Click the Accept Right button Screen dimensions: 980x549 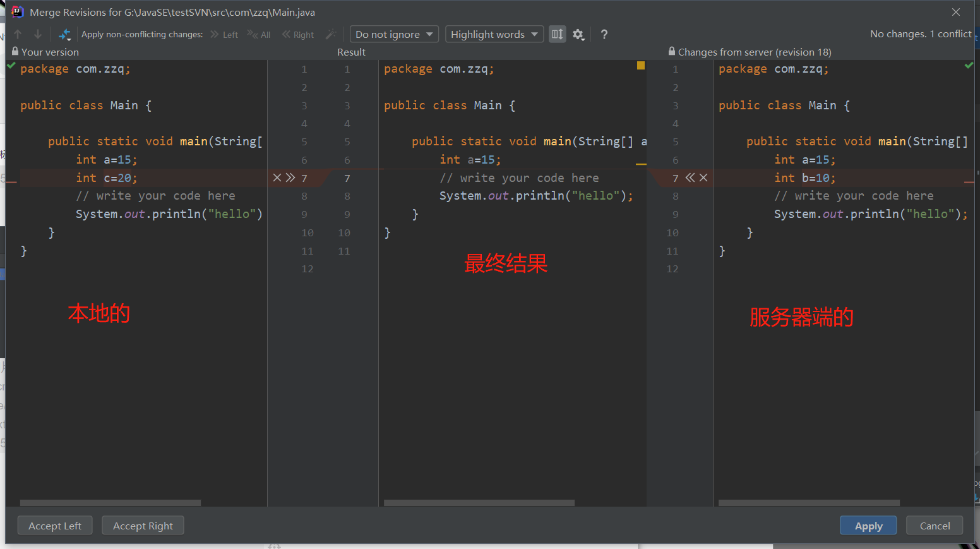point(143,526)
